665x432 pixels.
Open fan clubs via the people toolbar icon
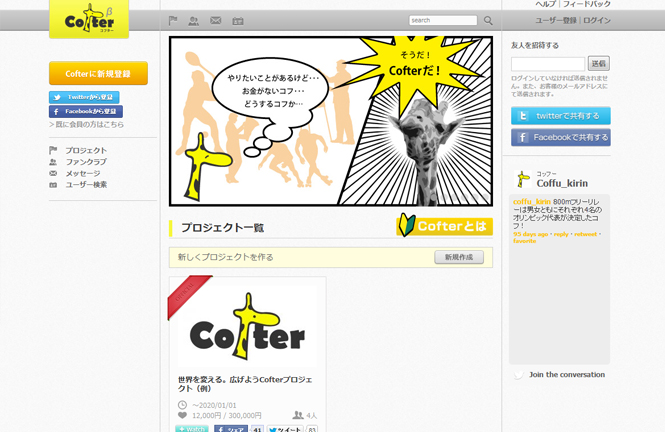(193, 20)
